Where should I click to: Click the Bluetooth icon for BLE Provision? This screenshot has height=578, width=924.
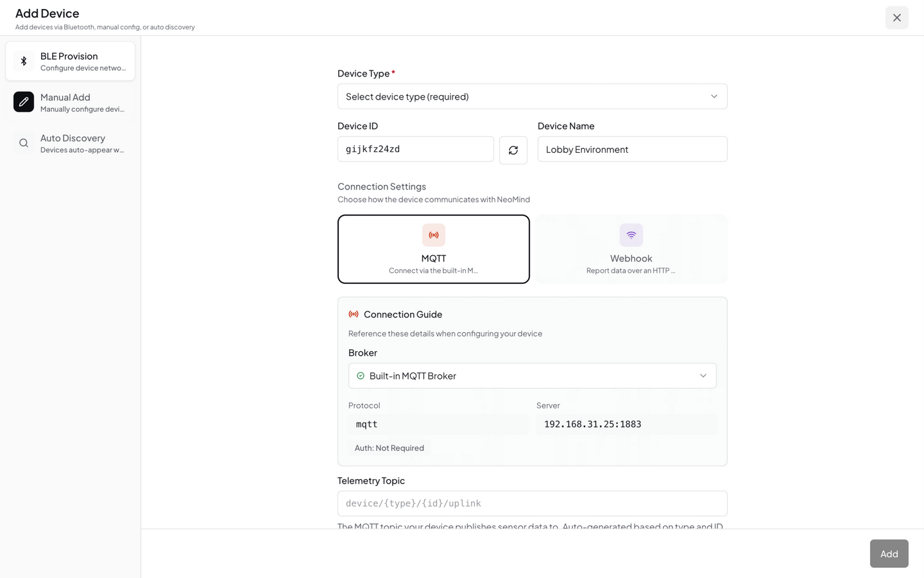pyautogui.click(x=24, y=61)
